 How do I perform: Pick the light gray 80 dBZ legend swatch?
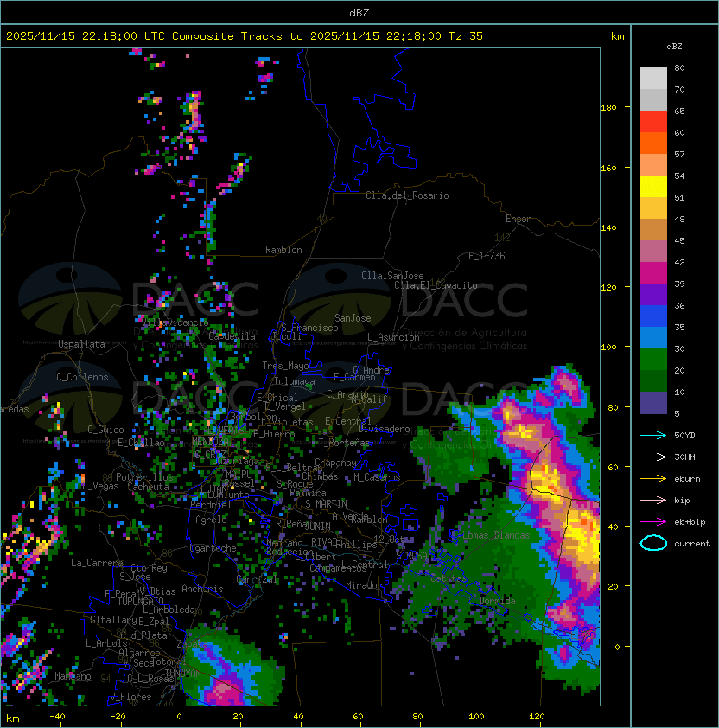point(653,79)
